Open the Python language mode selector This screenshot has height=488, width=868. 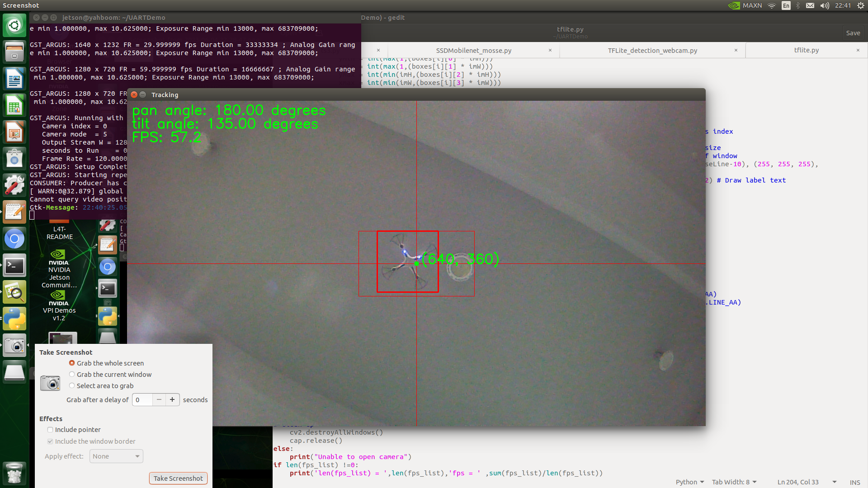[689, 482]
